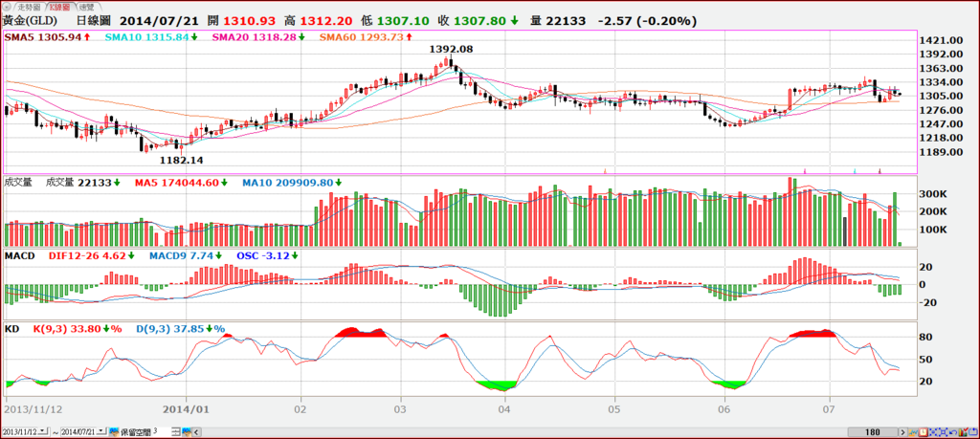The image size is (980, 439).
Task: Click the expand arrows zoom-in icon
Action: pyautogui.click(x=943, y=432)
